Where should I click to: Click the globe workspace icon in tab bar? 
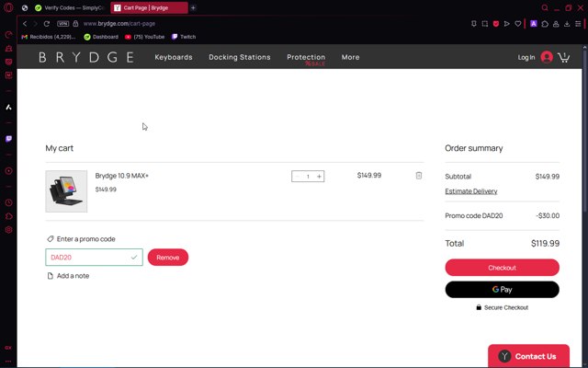(x=25, y=8)
